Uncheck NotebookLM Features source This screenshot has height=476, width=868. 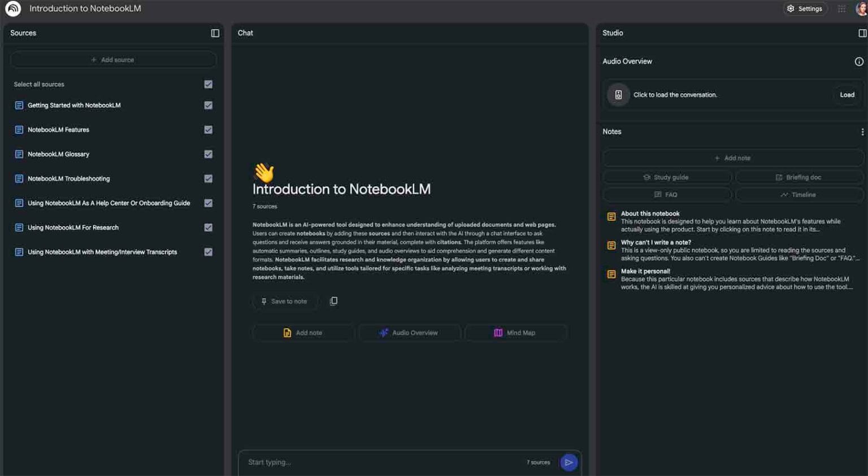coord(209,130)
